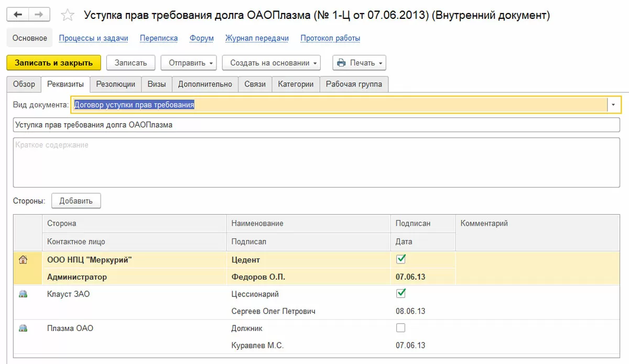The width and height of the screenshot is (629, 364).
Task: Click the Наименование column header
Action: point(308,223)
